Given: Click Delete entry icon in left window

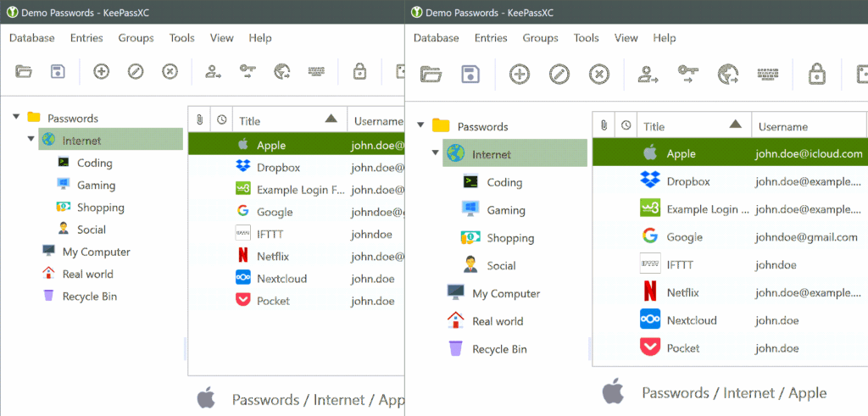Looking at the screenshot, I should (x=170, y=71).
